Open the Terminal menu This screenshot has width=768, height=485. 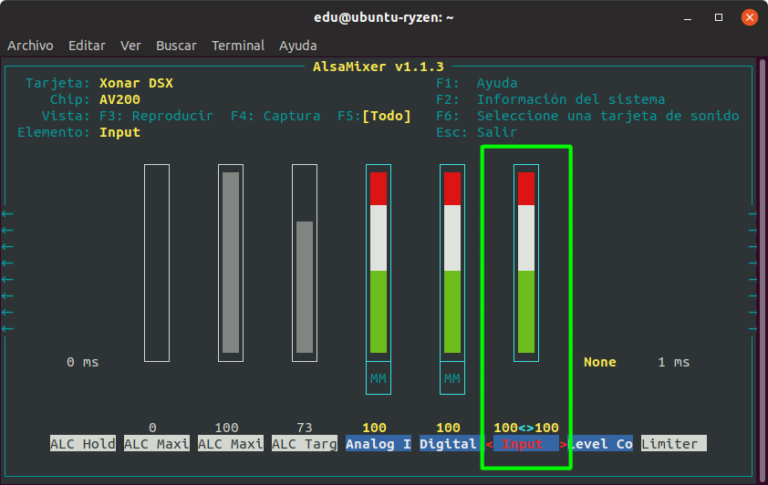click(x=238, y=46)
